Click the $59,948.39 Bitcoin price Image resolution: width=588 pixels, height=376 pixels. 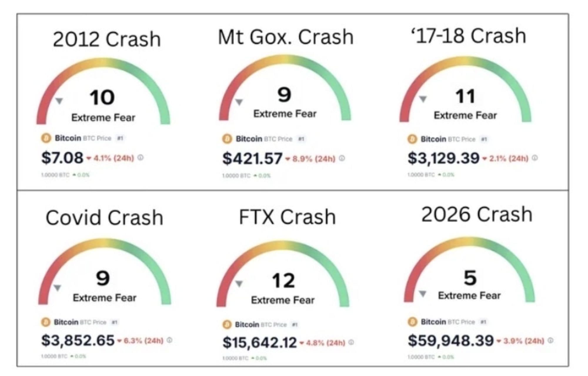pos(450,340)
